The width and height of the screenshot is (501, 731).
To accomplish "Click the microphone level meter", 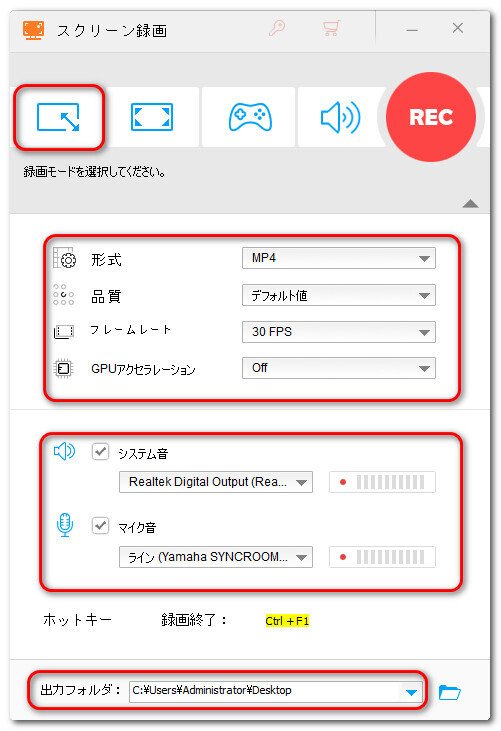I will (x=382, y=557).
